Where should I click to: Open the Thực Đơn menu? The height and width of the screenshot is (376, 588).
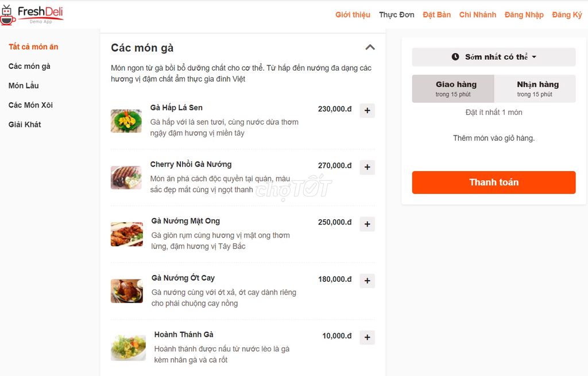click(396, 14)
